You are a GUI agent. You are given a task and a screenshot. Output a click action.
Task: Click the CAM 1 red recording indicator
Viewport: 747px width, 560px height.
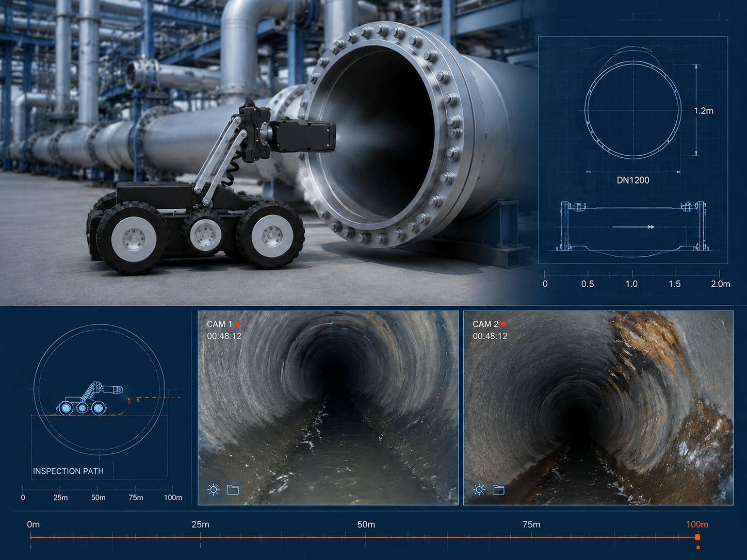click(238, 324)
